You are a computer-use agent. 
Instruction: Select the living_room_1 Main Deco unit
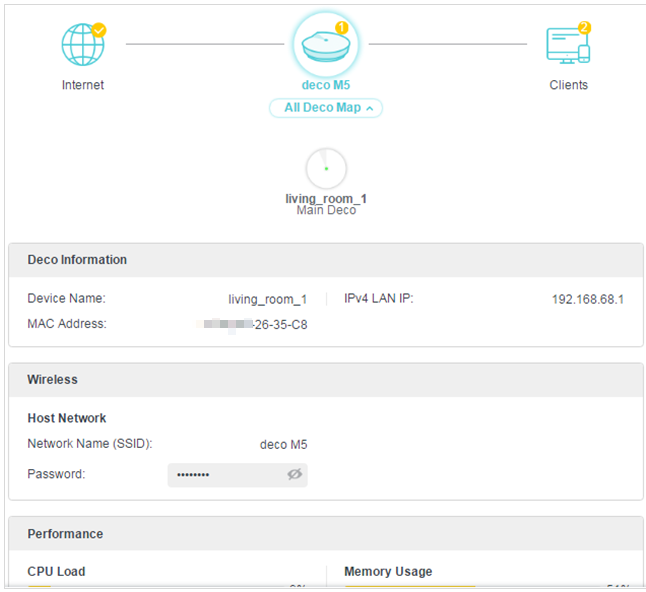click(326, 168)
